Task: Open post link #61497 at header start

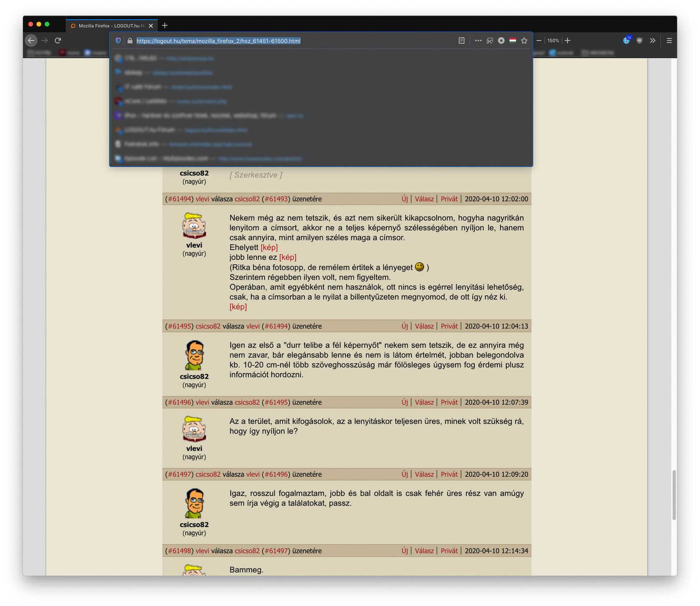Action: point(180,474)
